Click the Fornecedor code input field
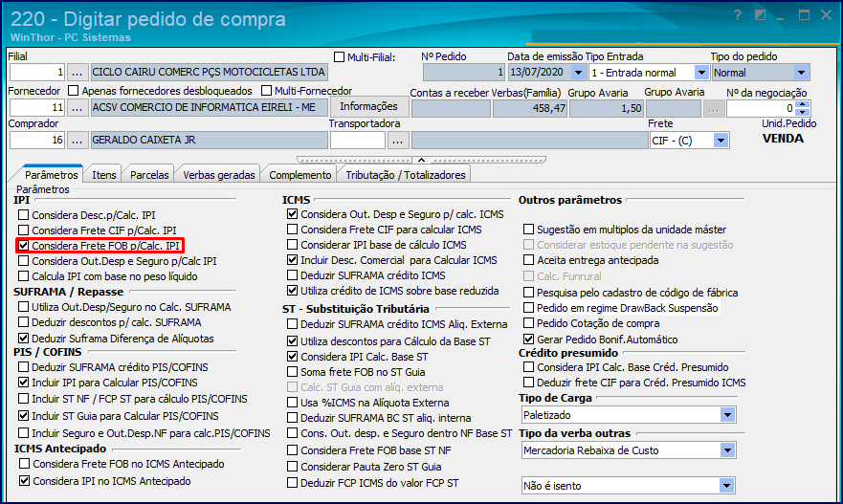The image size is (843, 504). [x=37, y=107]
